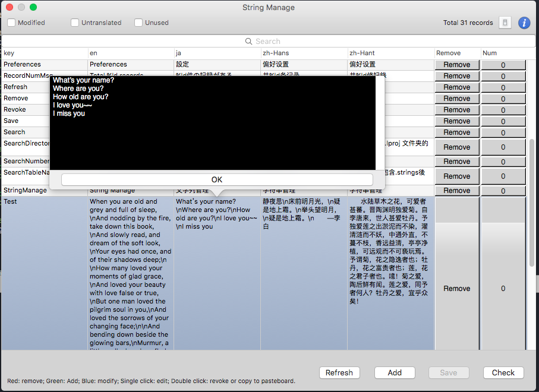Viewport: 539px width, 392px height.
Task: Remove the Preferences row
Action: coord(457,65)
